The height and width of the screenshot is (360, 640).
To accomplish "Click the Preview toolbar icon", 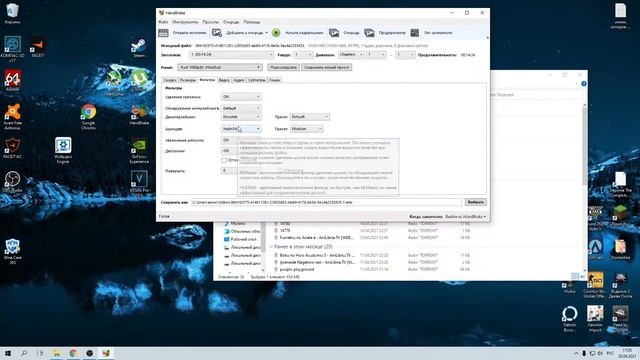I will click(x=369, y=33).
